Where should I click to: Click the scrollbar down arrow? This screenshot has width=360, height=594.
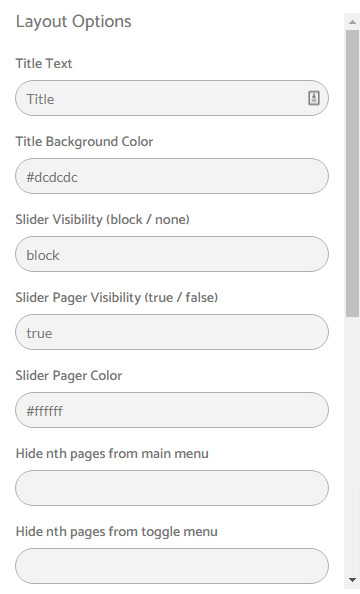click(352, 580)
